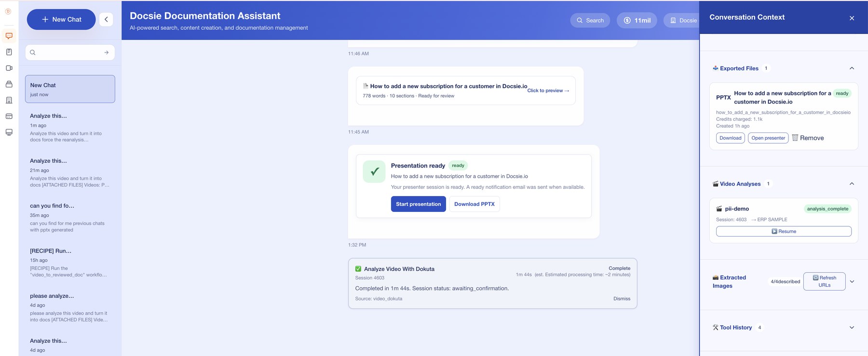The image size is (868, 356).
Task: Click the "pii-demo" video analysis name
Action: pyautogui.click(x=737, y=209)
